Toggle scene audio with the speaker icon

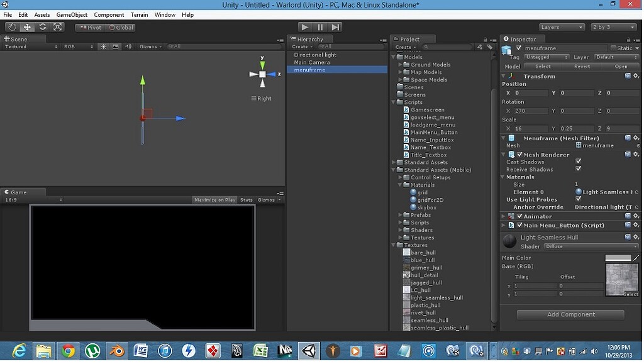click(x=129, y=46)
